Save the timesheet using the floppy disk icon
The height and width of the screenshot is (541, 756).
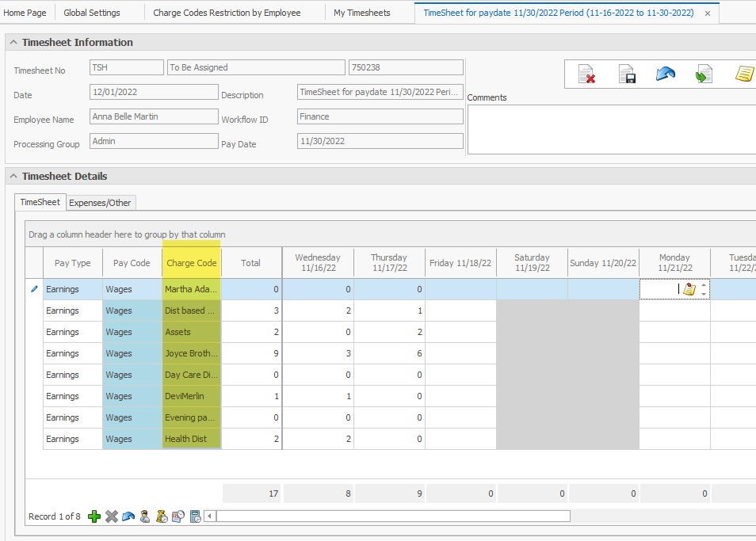click(x=627, y=74)
